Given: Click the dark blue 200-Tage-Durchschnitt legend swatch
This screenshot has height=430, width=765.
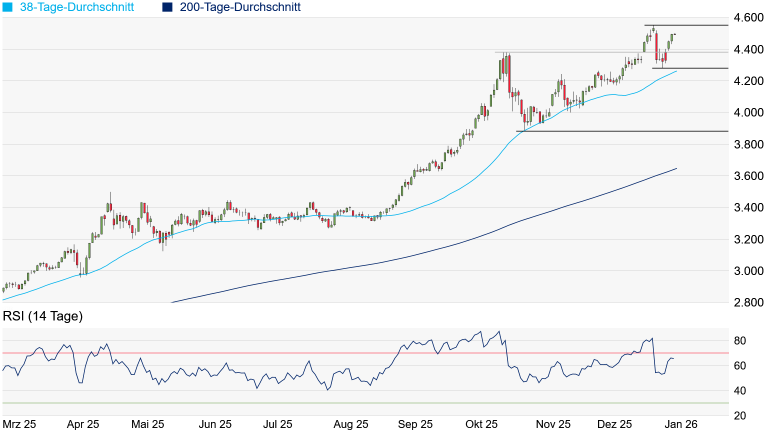Looking at the screenshot, I should tap(168, 7).
